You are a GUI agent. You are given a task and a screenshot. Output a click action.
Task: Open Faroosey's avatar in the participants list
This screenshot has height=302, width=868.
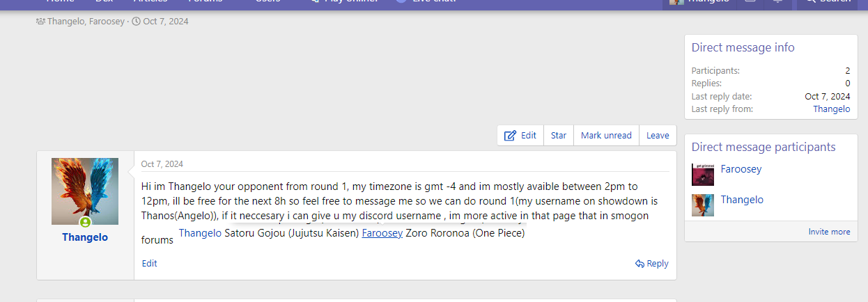coord(702,175)
